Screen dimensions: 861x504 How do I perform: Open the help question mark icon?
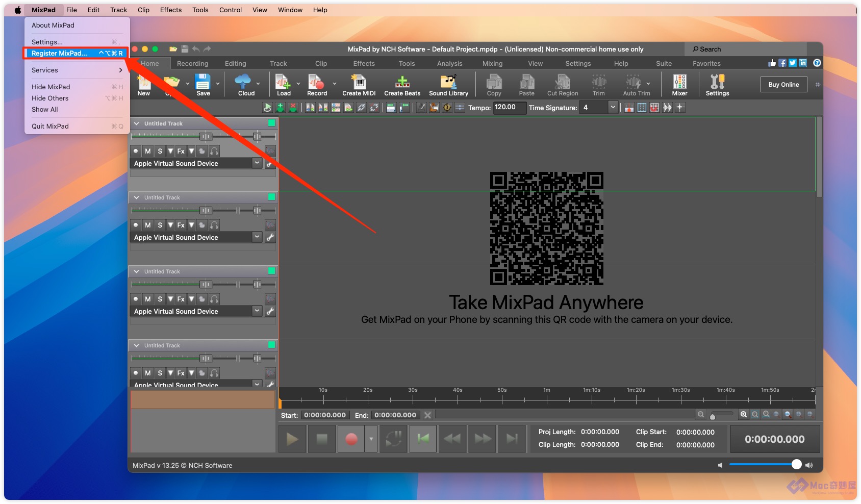(x=817, y=63)
